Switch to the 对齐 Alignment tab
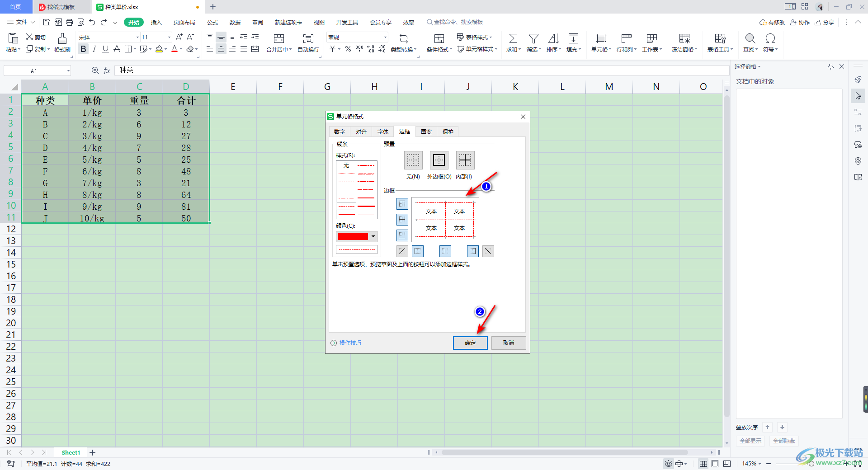The height and width of the screenshot is (470, 868). (361, 132)
